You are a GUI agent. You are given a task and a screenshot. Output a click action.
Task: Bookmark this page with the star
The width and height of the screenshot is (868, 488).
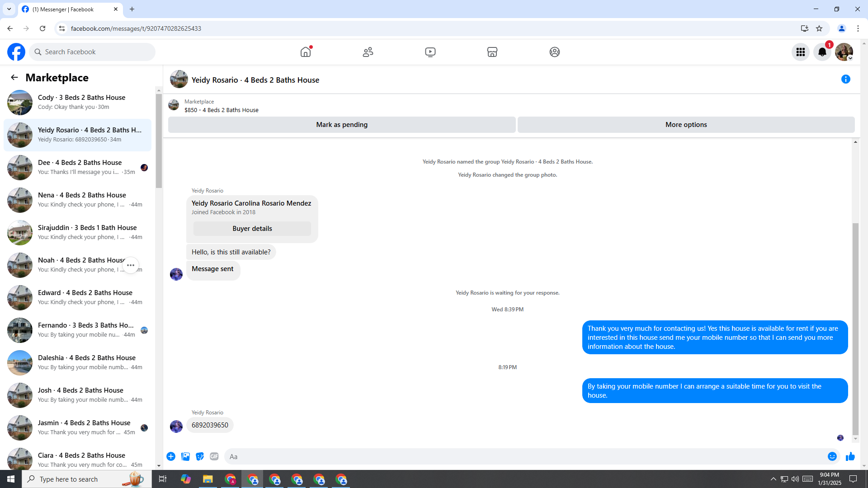tap(819, 28)
